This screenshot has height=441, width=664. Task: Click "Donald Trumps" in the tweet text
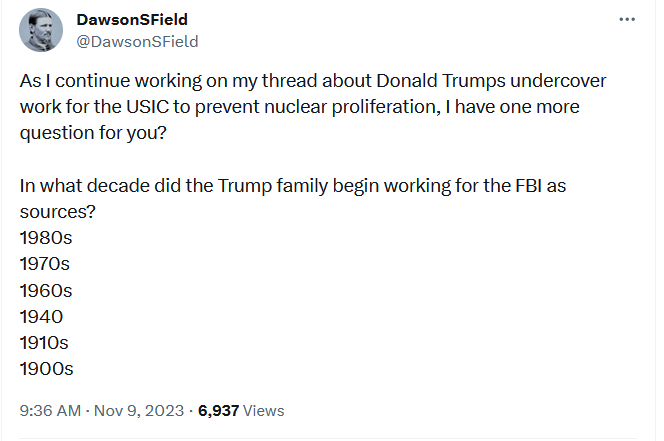441,81
